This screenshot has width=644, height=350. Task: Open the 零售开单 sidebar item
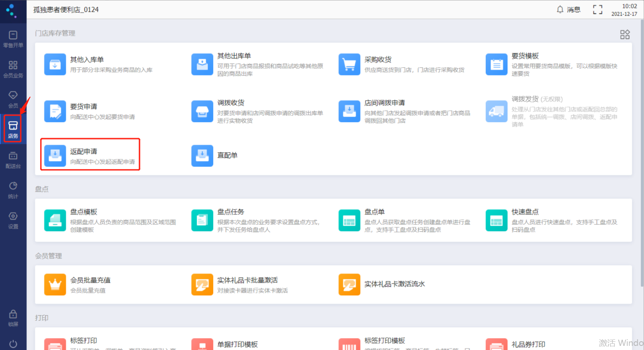13,39
